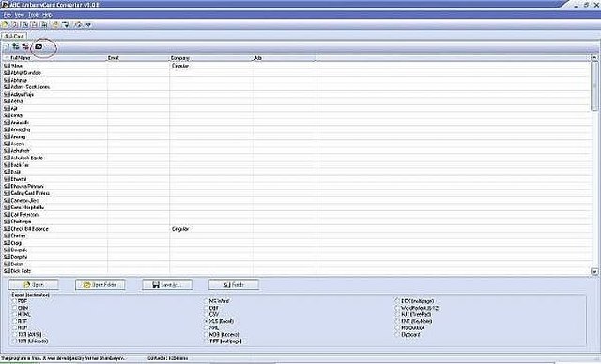Select the MS Word export option

217,301
